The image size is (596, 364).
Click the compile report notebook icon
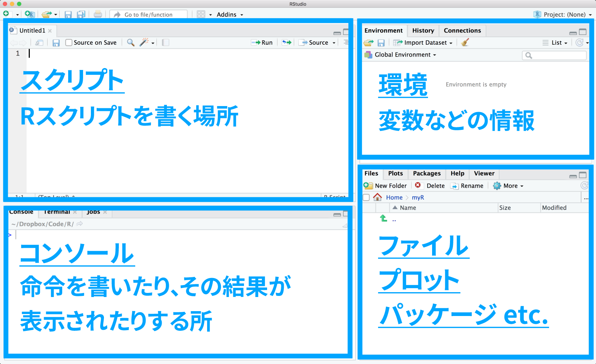click(166, 42)
